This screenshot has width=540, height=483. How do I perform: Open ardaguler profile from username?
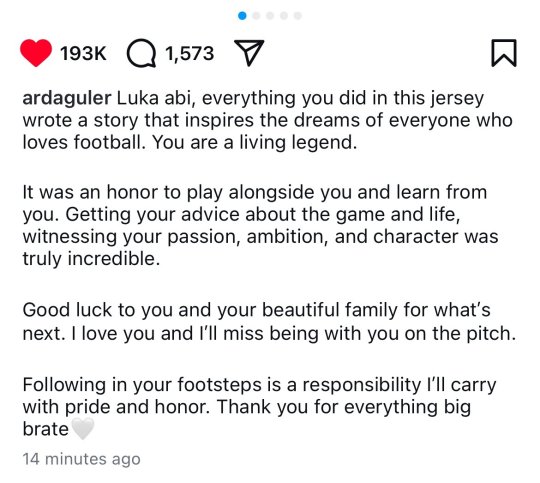[67, 98]
